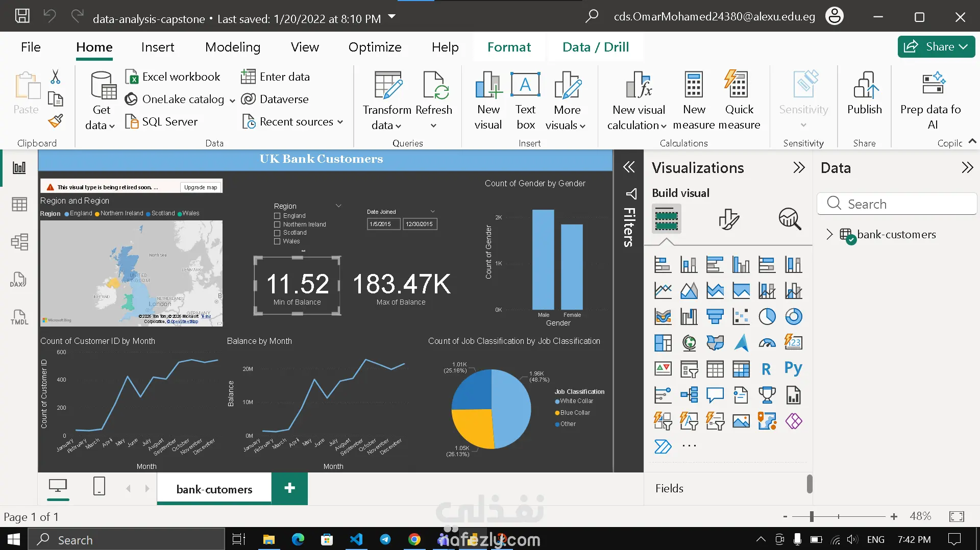Check the England region checkbox
Image resolution: width=980 pixels, height=550 pixels.
tap(277, 216)
